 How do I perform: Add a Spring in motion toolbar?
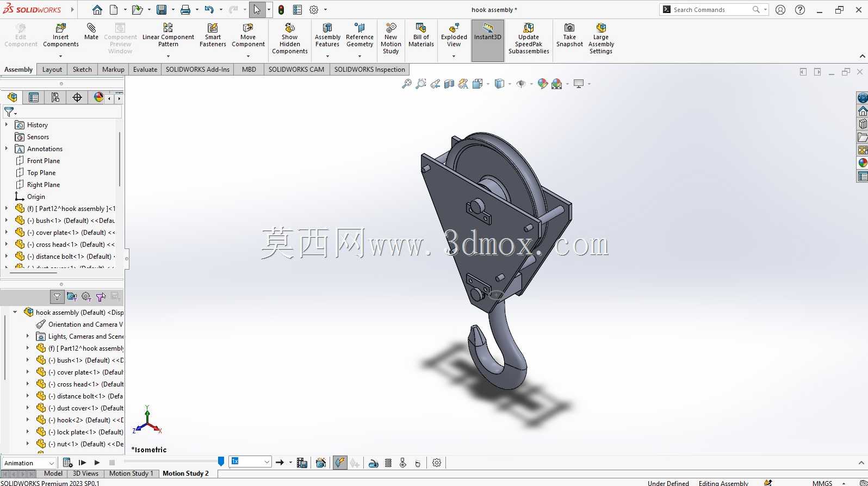tap(388, 463)
